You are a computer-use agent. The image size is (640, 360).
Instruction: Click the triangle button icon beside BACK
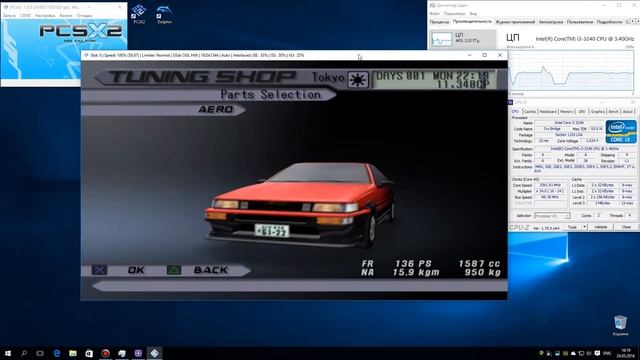coord(174,270)
